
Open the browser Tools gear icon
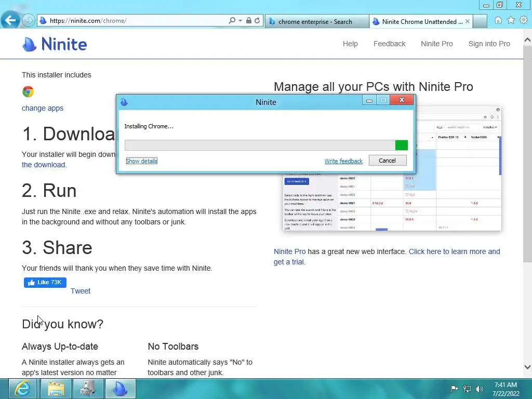pyautogui.click(x=524, y=20)
